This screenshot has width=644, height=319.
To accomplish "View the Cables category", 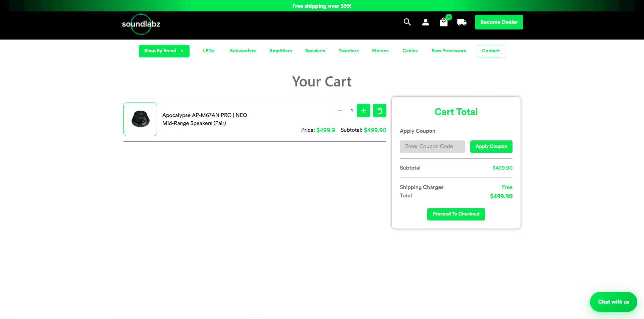I will (x=410, y=51).
